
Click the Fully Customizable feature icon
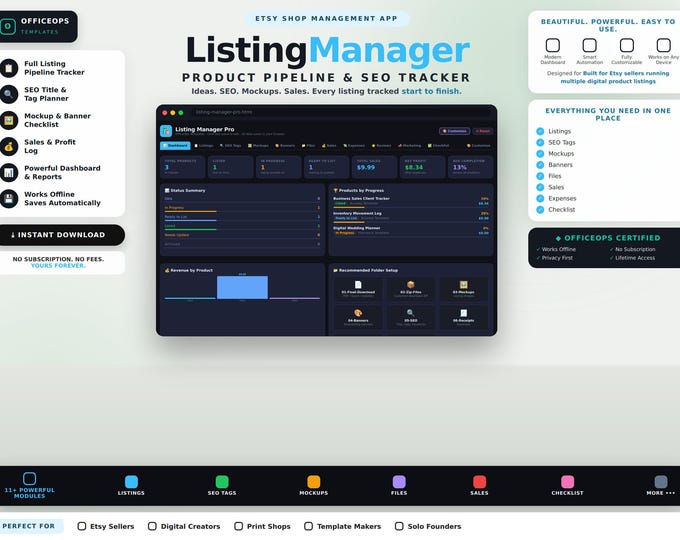(627, 45)
